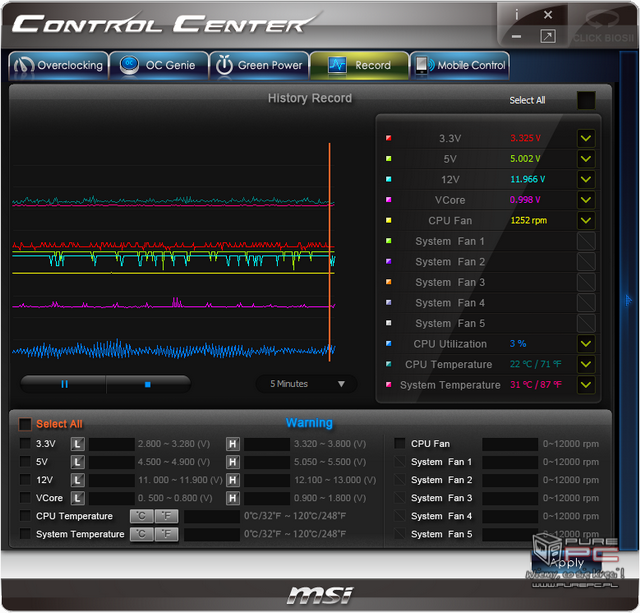Click the L low-limit button for VCore
The image size is (640, 613).
click(x=78, y=498)
